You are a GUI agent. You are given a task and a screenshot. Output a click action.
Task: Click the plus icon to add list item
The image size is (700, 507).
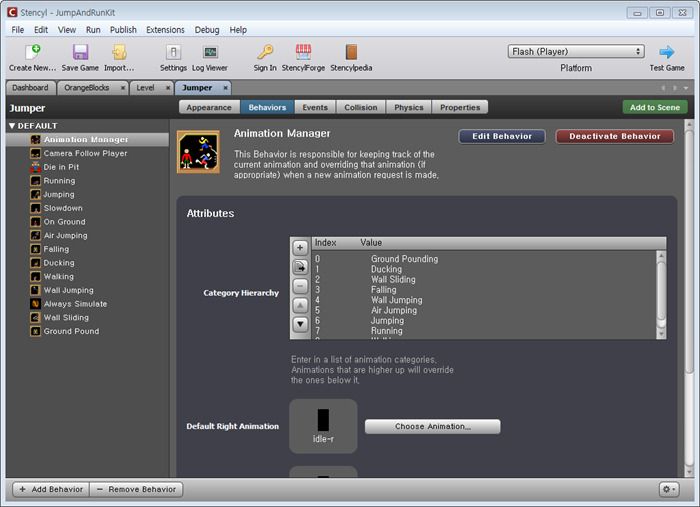[x=300, y=248]
